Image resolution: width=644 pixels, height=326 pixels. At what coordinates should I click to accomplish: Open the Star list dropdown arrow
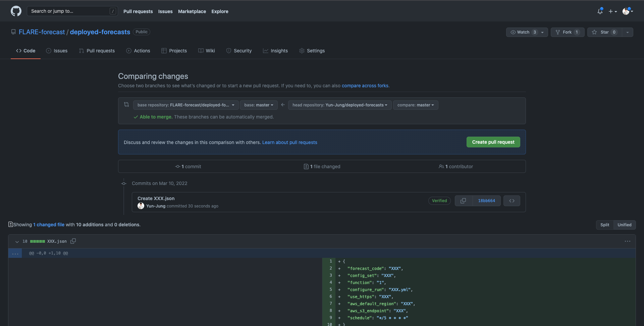coord(628,32)
